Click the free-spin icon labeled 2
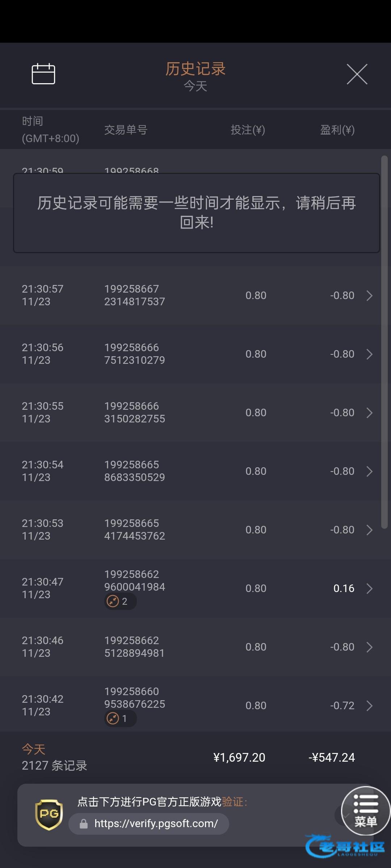 coord(113,601)
